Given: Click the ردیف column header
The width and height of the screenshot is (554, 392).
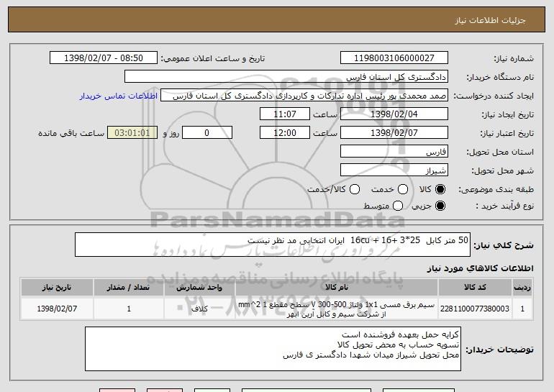Looking at the screenshot, I should click(x=522, y=288).
